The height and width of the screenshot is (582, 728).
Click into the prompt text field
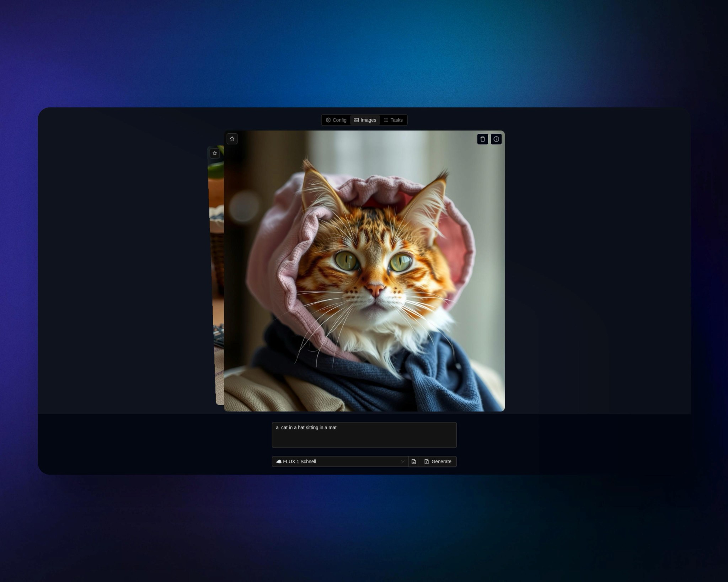364,439
